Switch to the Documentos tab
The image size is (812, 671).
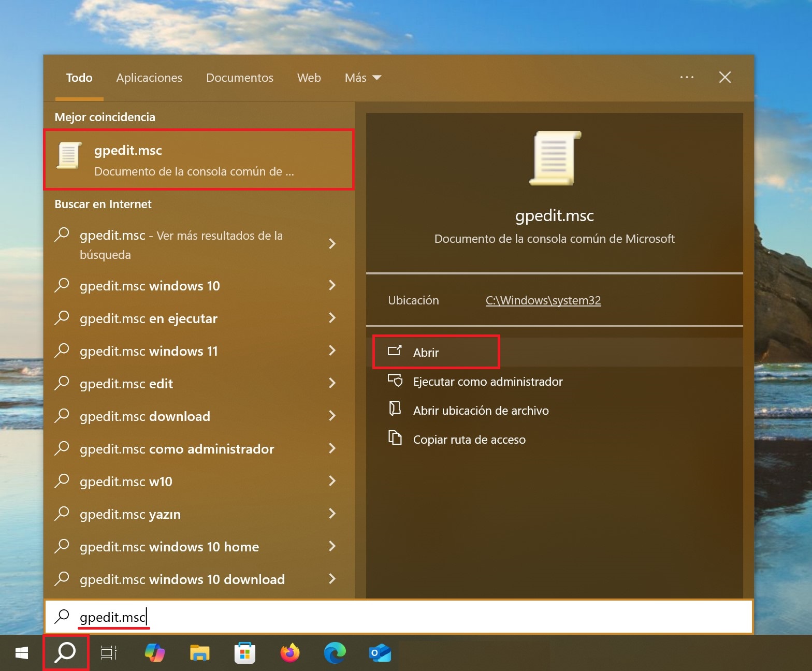[x=240, y=78]
